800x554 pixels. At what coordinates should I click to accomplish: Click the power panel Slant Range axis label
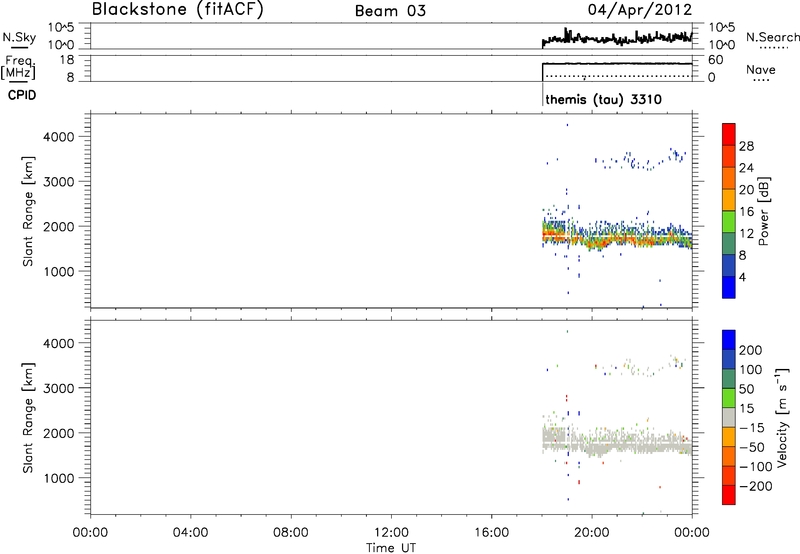point(28,211)
